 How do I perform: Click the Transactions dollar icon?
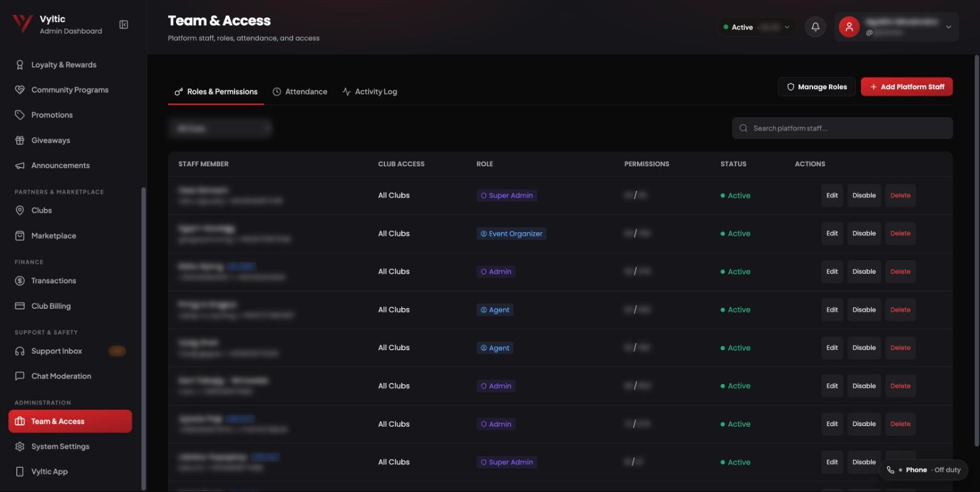tap(19, 281)
